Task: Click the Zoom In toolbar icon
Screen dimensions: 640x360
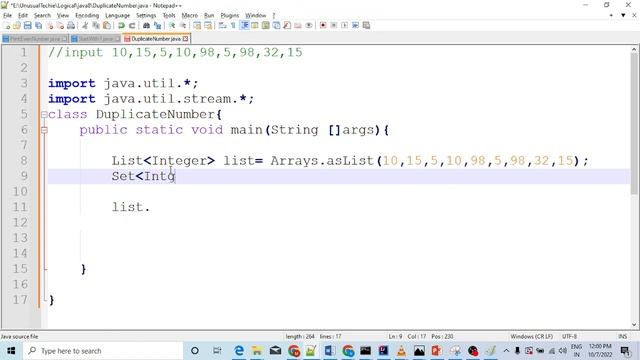Action: pos(172,26)
